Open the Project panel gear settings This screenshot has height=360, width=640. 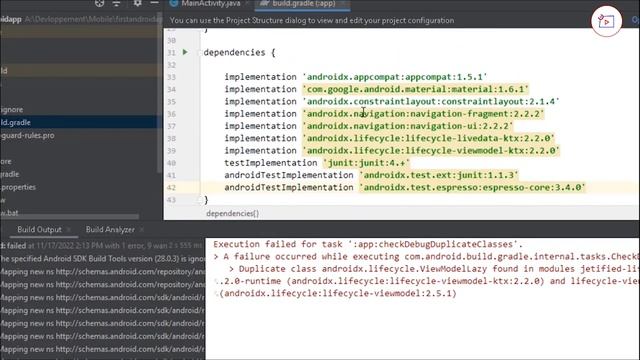click(x=138, y=3)
